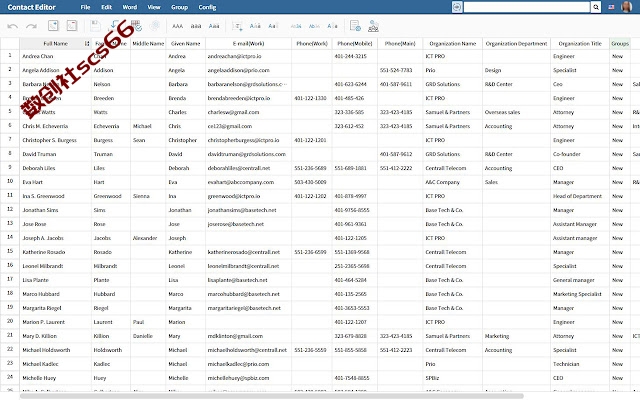Apply AAA uppercase conversion
This screenshot has width=640, height=400.
(x=178, y=26)
